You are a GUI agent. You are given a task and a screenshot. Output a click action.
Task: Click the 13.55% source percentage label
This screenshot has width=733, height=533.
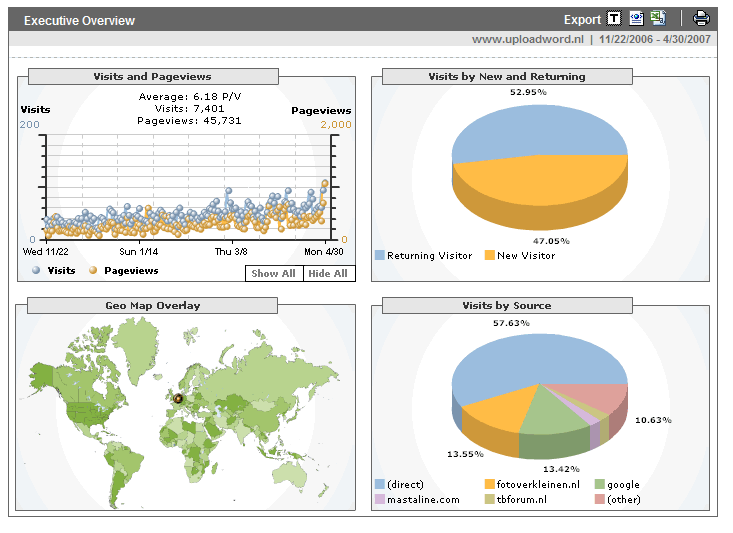466,454
